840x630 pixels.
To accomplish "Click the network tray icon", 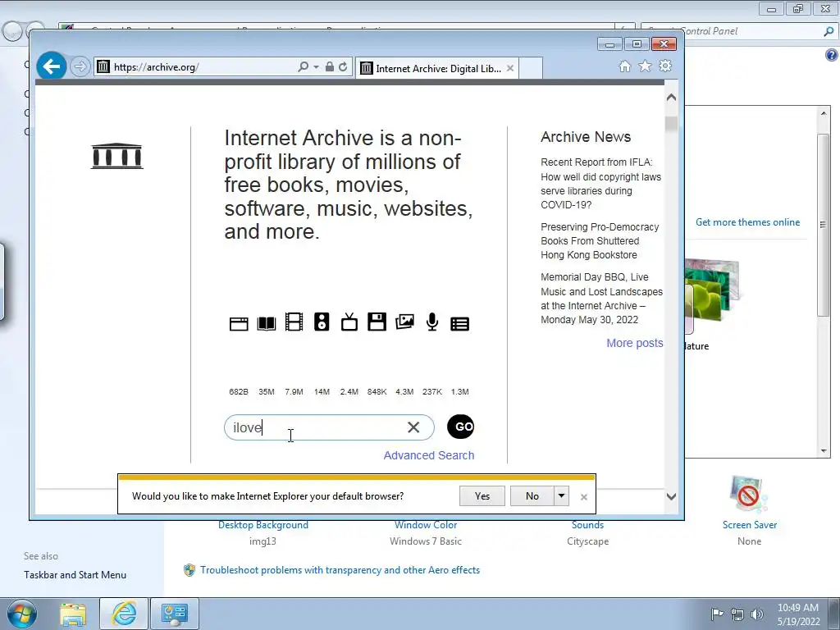I will coord(737,614).
